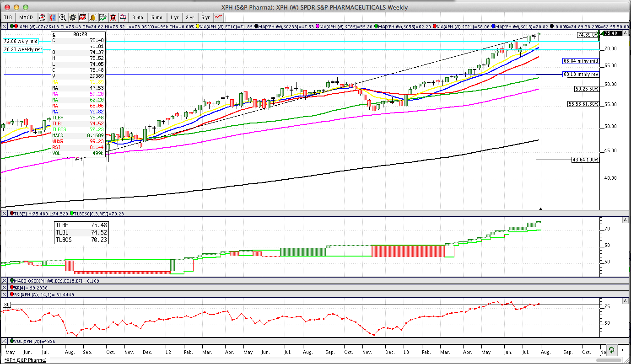
Task: Select the 59.26 50% Fibonacci label
Action: (x=587, y=89)
